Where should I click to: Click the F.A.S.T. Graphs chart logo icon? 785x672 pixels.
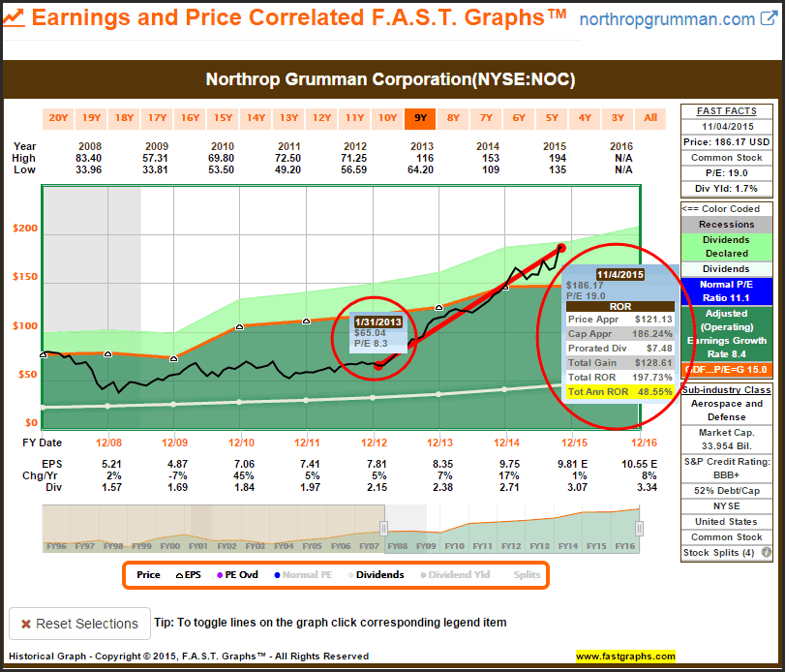(17, 19)
